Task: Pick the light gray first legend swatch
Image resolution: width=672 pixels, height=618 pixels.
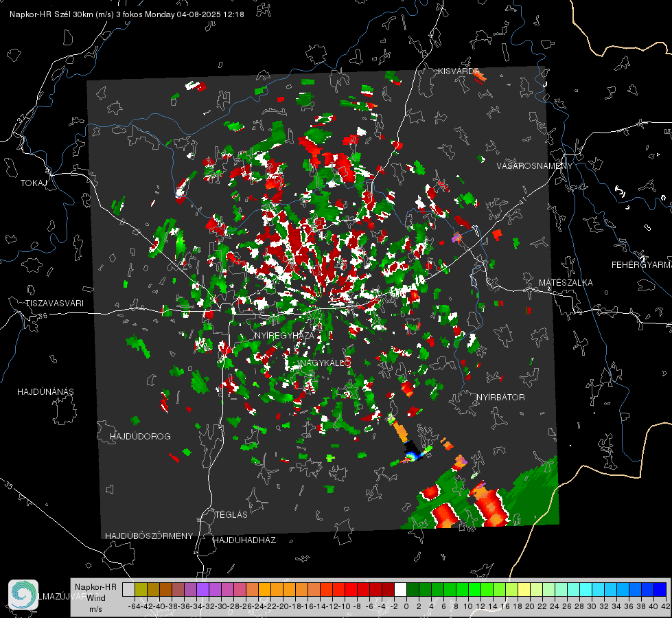Action: tap(128, 589)
